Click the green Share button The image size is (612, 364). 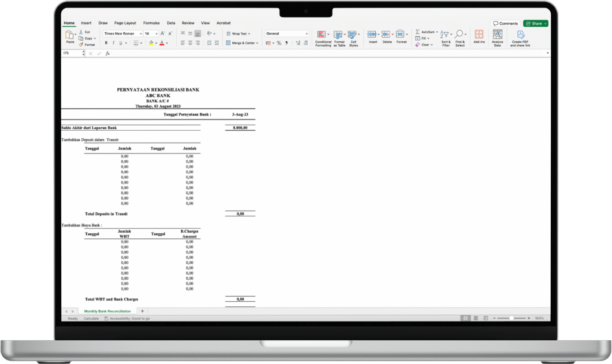[x=536, y=23]
